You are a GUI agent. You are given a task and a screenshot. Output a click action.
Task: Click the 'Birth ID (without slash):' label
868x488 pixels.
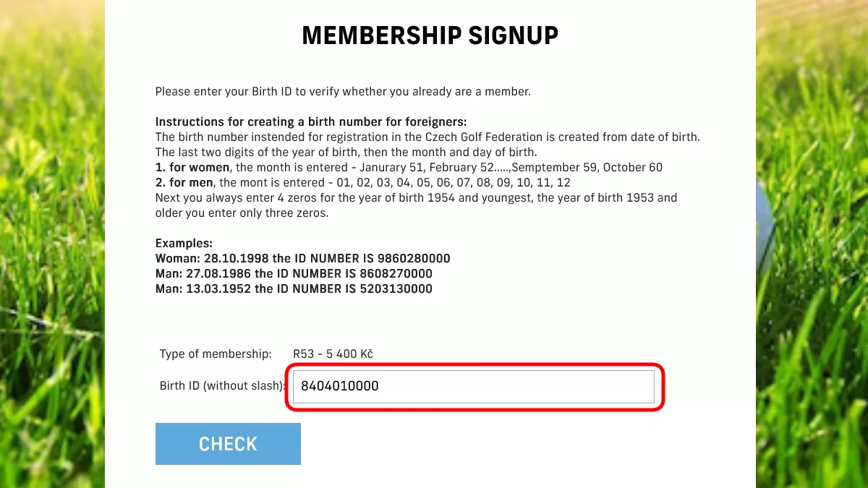coord(222,386)
